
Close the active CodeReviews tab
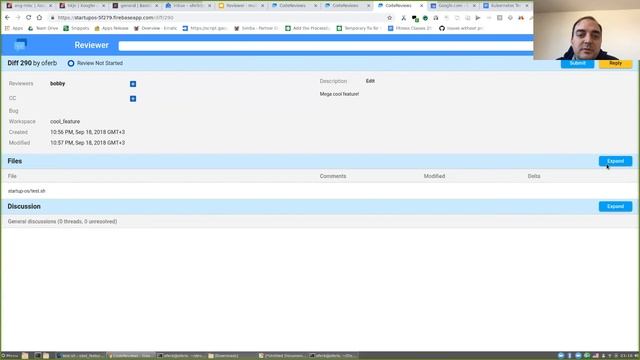pyautogui.click(x=422, y=6)
